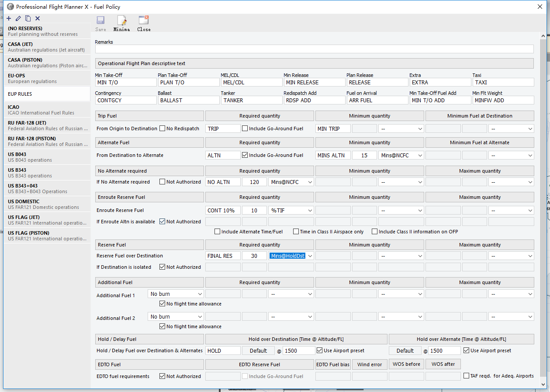Click the Reserve Fuel quantity field 30
Image resolution: width=550 pixels, height=392 pixels.
point(254,256)
